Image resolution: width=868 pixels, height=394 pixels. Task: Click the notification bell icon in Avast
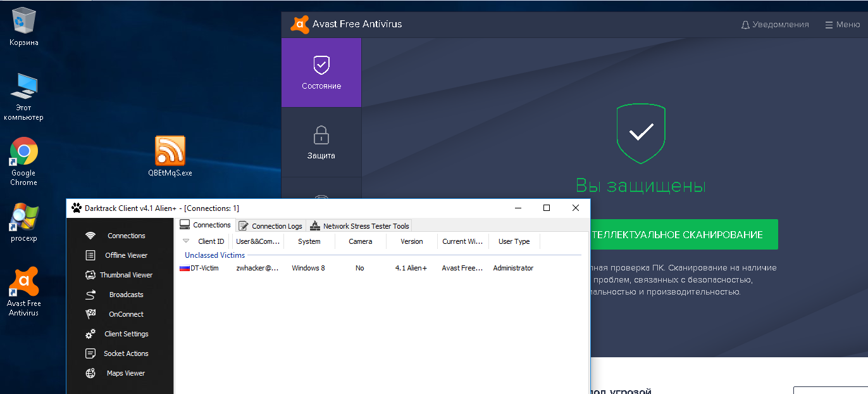[745, 25]
